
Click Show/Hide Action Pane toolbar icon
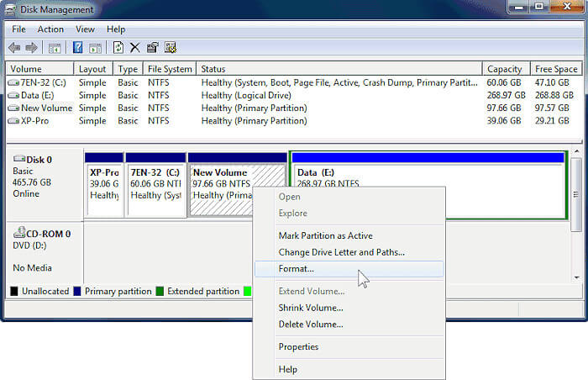tap(95, 48)
